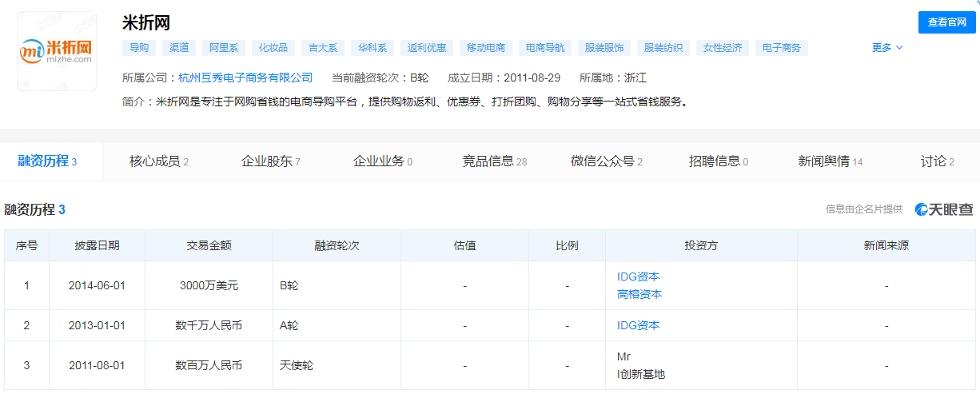Image resolution: width=980 pixels, height=394 pixels.
Task: Click the 米折网 company logo
Action: 57,50
